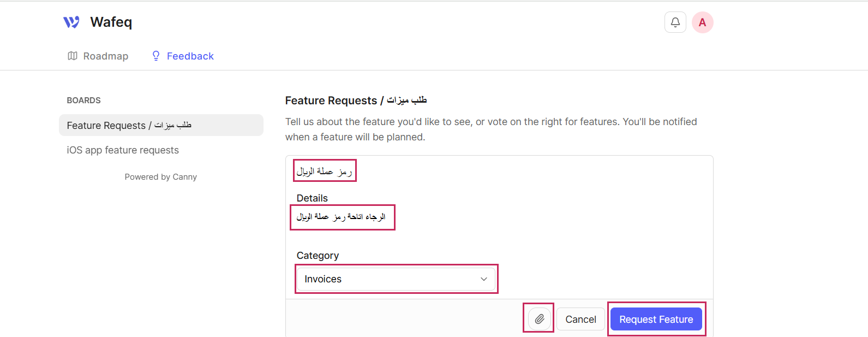Submit via the Request Feature button
The height and width of the screenshot is (337, 868).
[x=656, y=319]
